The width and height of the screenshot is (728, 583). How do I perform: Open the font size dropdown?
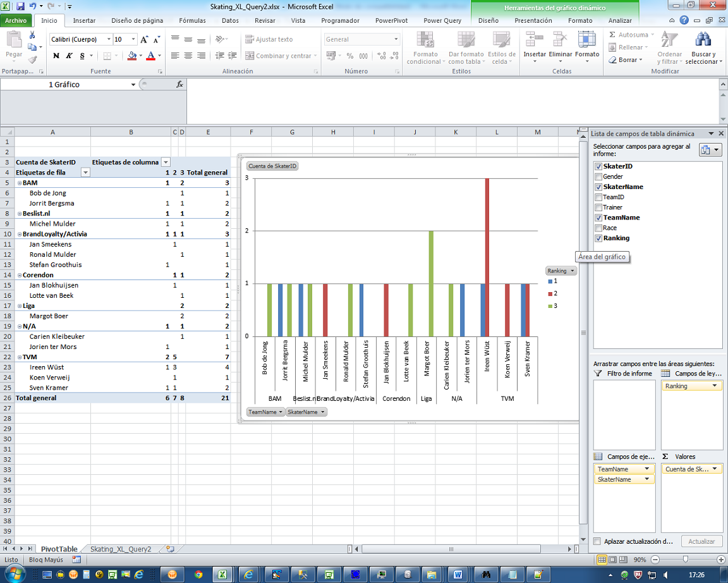133,39
